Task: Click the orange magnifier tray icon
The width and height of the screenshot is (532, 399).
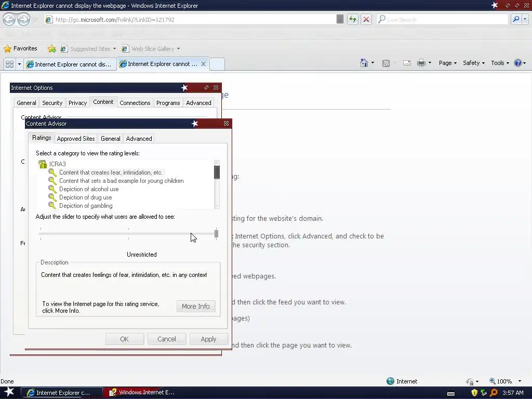Action: 494,393
